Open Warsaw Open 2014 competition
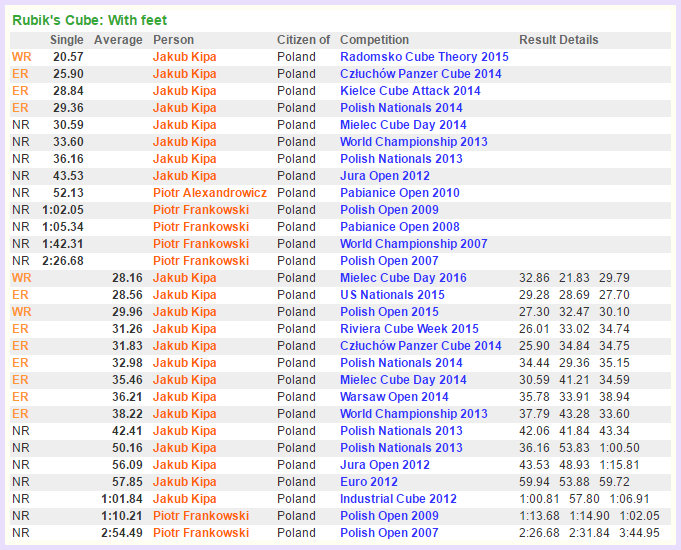Viewport: 681px width, 550px height. click(x=394, y=397)
